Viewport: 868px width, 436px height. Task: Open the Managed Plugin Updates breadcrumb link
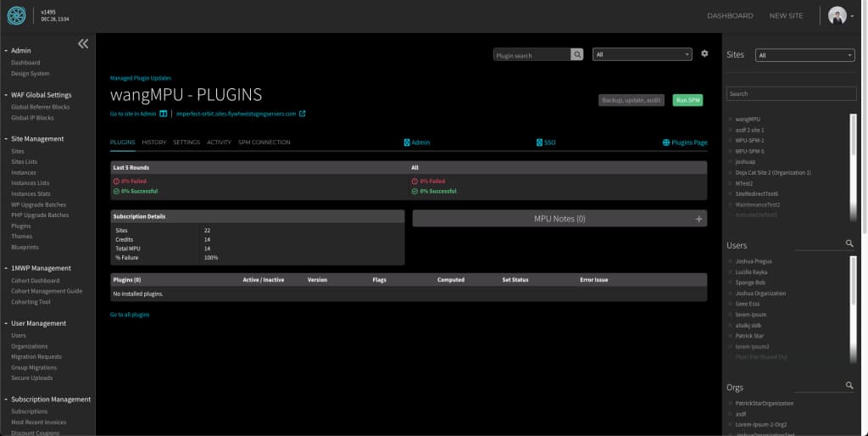[x=141, y=78]
